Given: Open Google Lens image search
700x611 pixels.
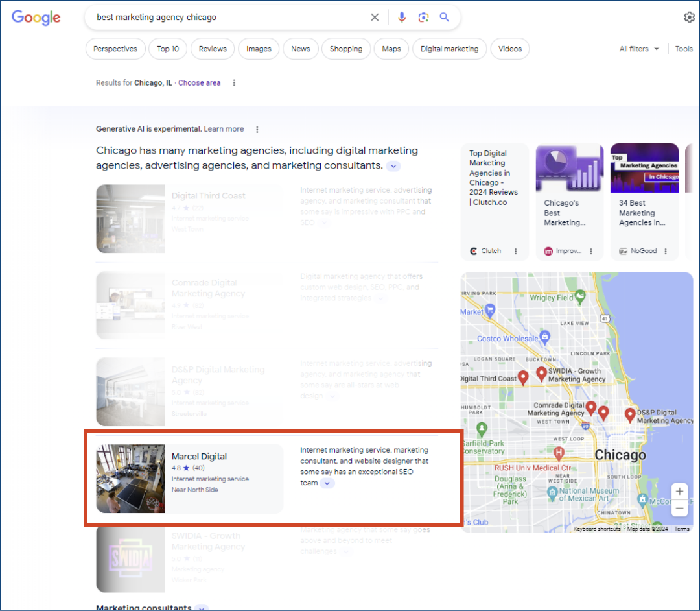Looking at the screenshot, I should (x=423, y=18).
